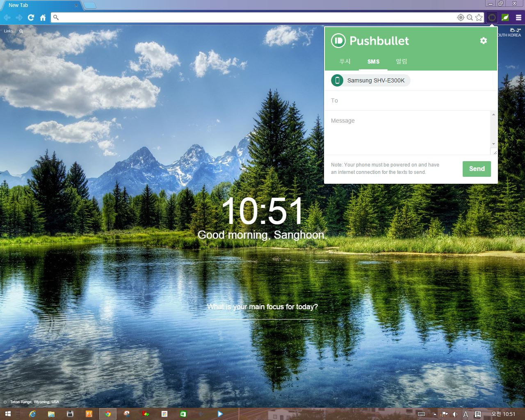Click the green leaf extension icon
525x420 pixels.
505,17
